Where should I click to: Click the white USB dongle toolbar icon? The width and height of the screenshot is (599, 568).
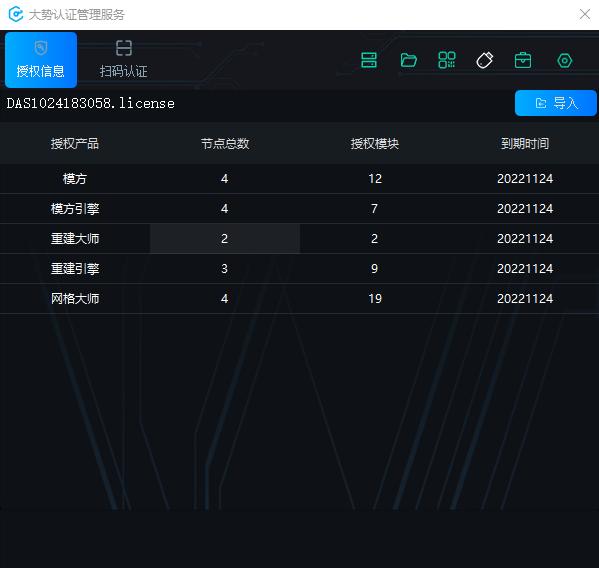485,60
